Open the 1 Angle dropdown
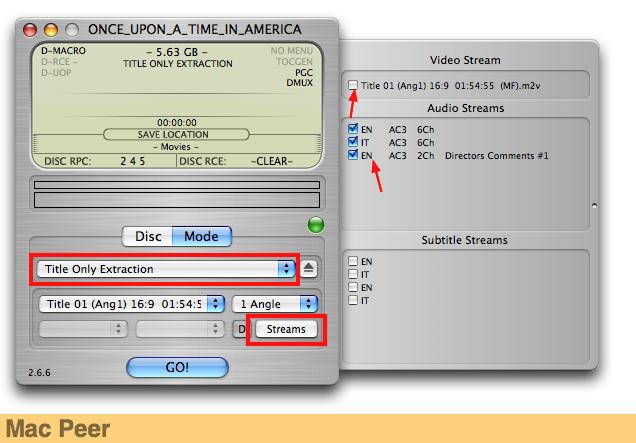 [275, 304]
